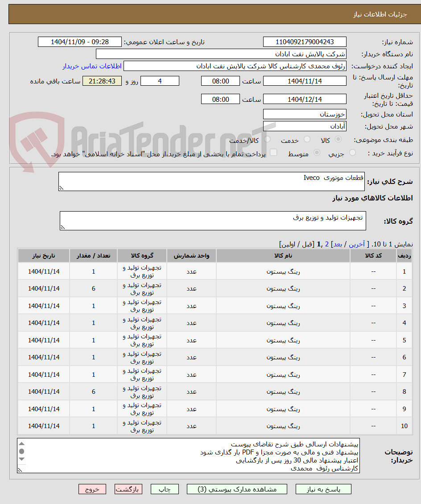Click the scrollbar thumb in buyer notes
Image resolution: width=421 pixels, height=504 pixels.
tap(21, 451)
